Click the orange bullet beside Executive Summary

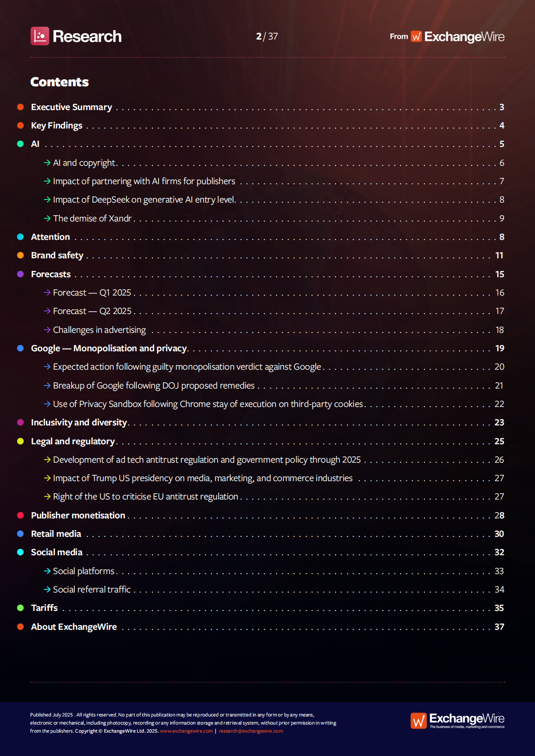coord(20,107)
